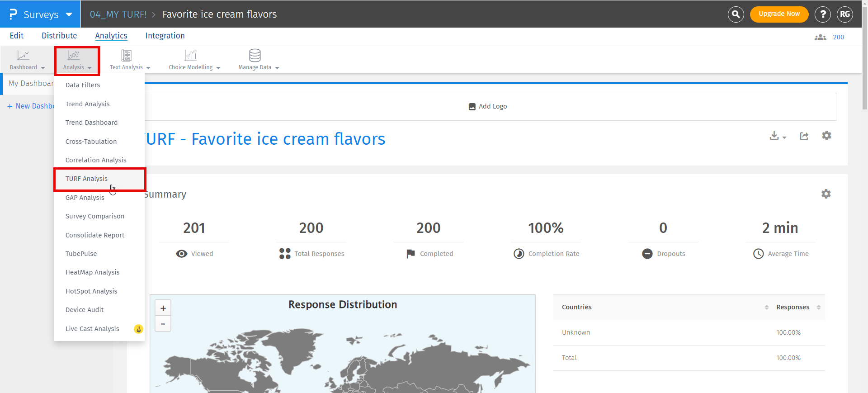
Task: Open the search magnifier icon
Action: pos(736,14)
